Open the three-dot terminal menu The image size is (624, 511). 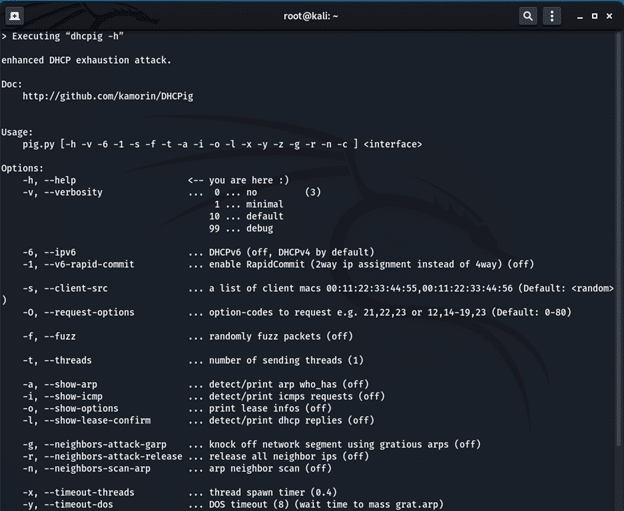point(551,15)
